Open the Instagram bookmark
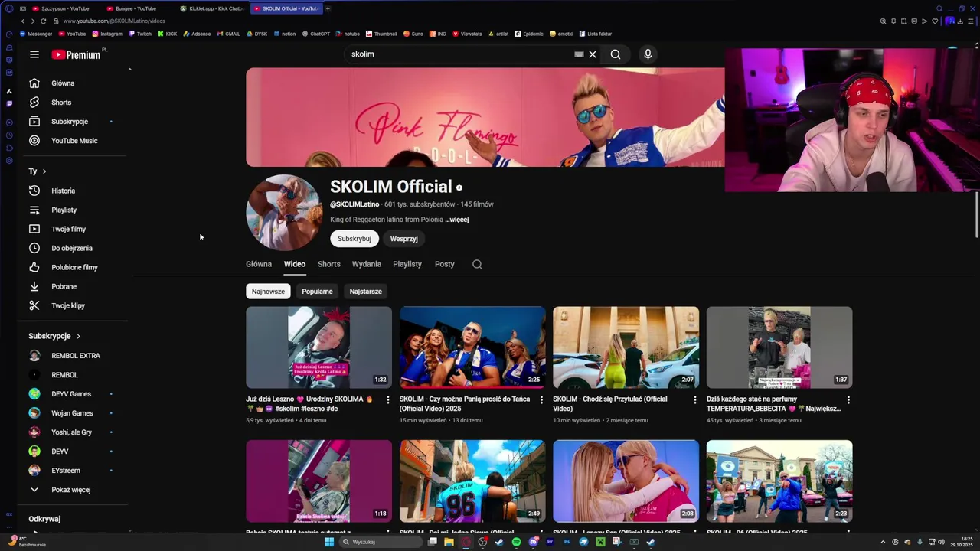980x551 pixels. (x=107, y=34)
